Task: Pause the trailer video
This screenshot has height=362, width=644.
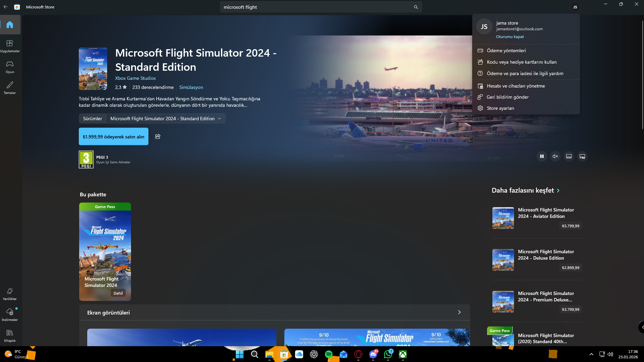Action: 542,156
